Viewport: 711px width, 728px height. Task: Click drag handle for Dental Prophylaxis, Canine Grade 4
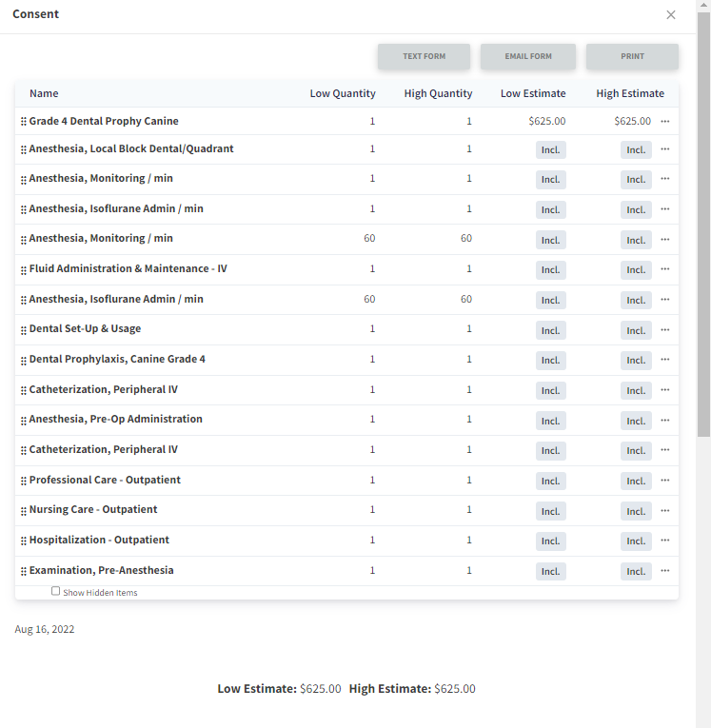point(24,361)
